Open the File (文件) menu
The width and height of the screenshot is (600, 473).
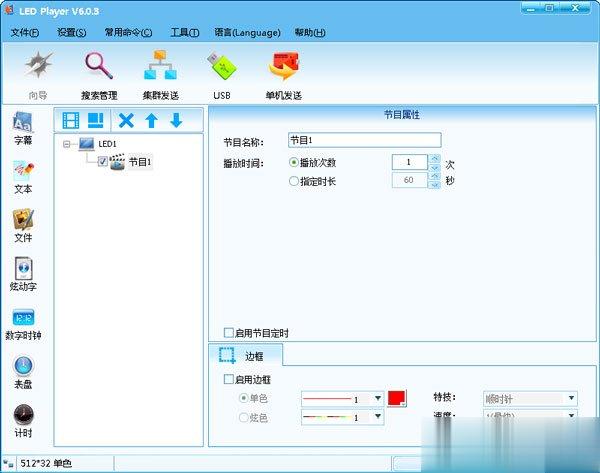[25, 33]
